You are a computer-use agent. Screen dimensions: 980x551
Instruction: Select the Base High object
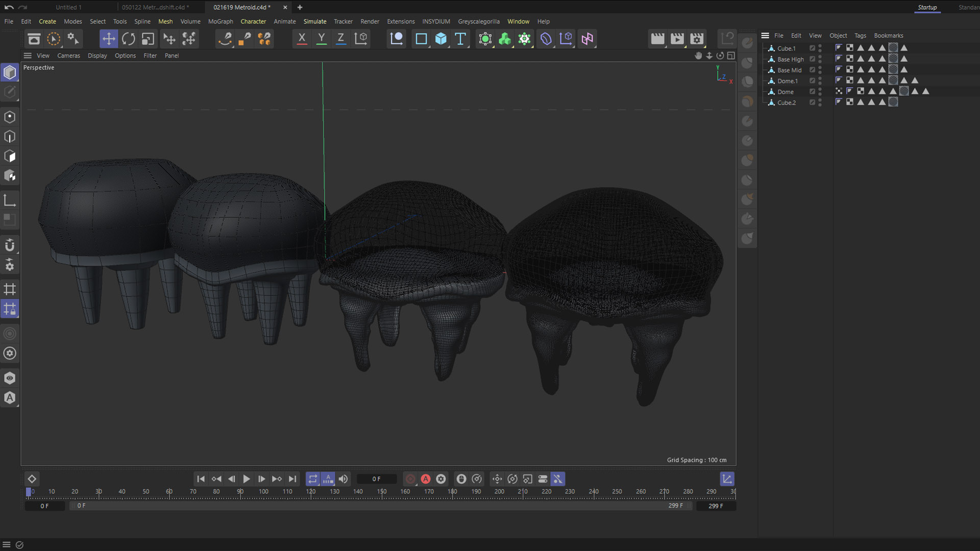click(790, 59)
